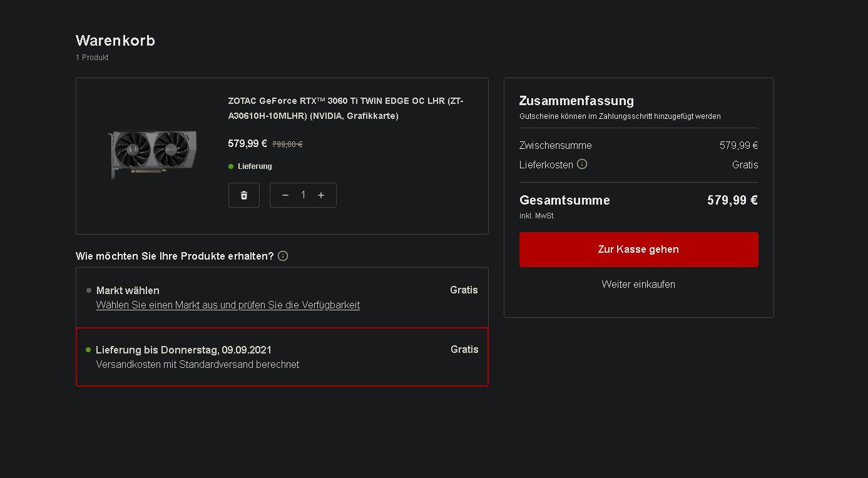Viewport: 868px width, 478px height.
Task: Open the ZOTAC GeForce RTX product title
Action: (x=345, y=108)
